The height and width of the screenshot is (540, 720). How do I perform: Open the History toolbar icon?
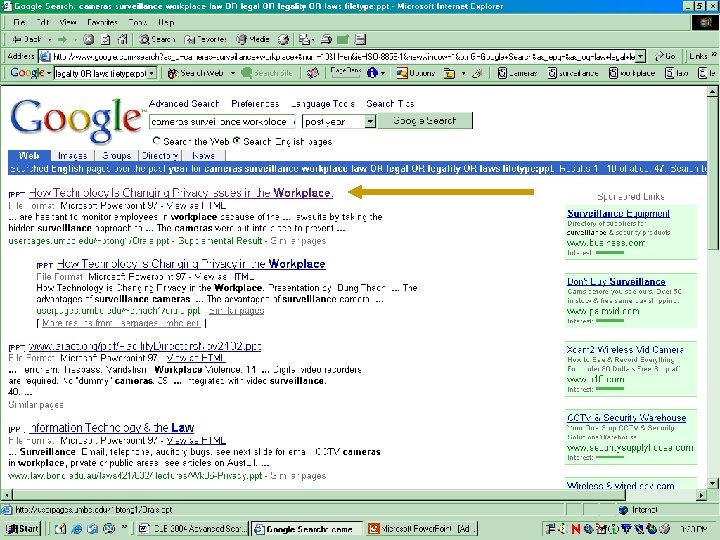click(283, 39)
